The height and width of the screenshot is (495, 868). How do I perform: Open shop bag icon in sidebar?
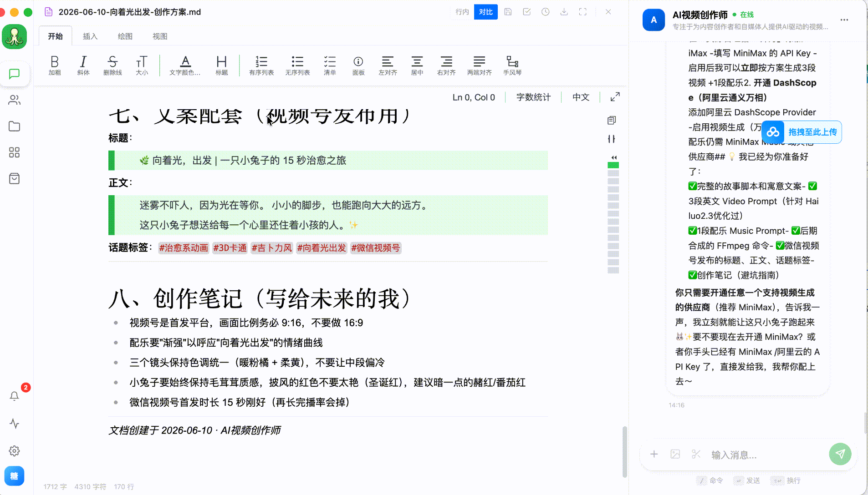(x=15, y=178)
